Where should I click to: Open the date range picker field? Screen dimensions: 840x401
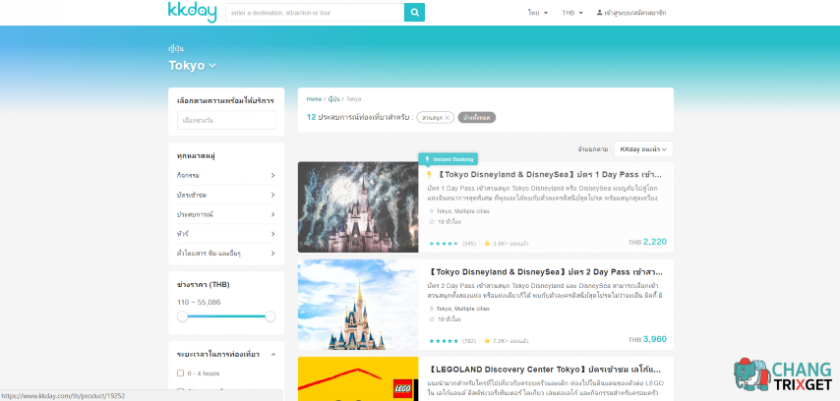(x=227, y=120)
